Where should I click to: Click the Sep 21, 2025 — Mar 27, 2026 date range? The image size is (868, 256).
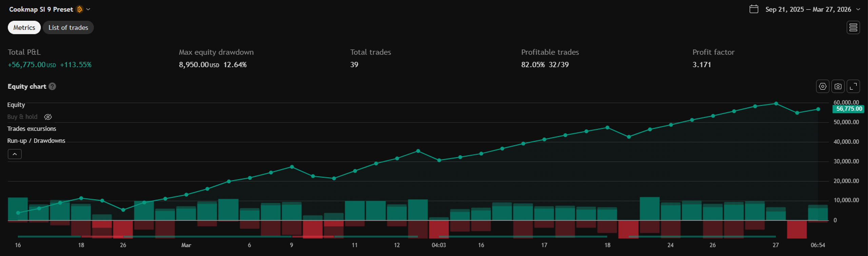point(808,9)
